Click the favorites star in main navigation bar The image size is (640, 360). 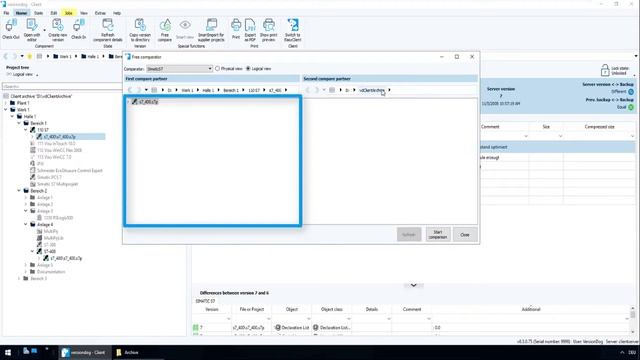click(30, 56)
